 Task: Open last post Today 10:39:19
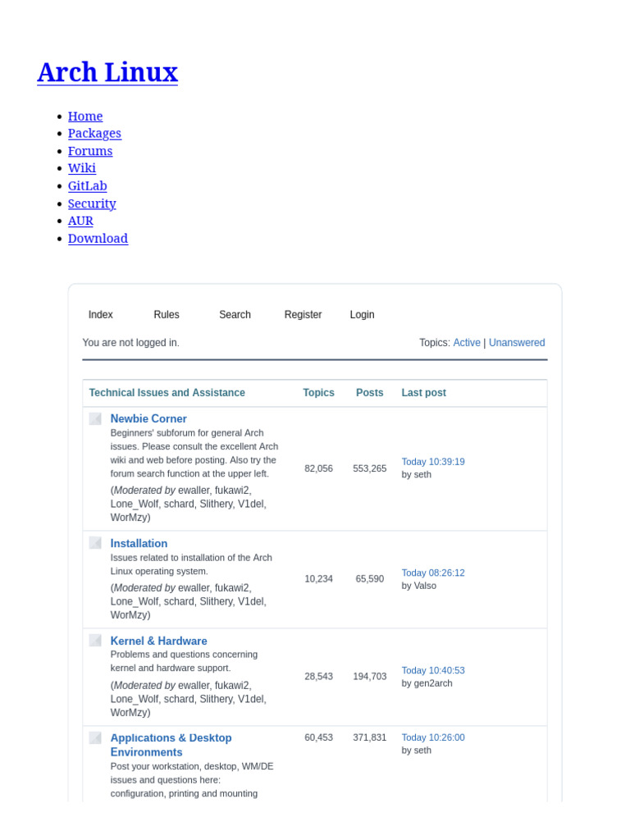pos(433,462)
